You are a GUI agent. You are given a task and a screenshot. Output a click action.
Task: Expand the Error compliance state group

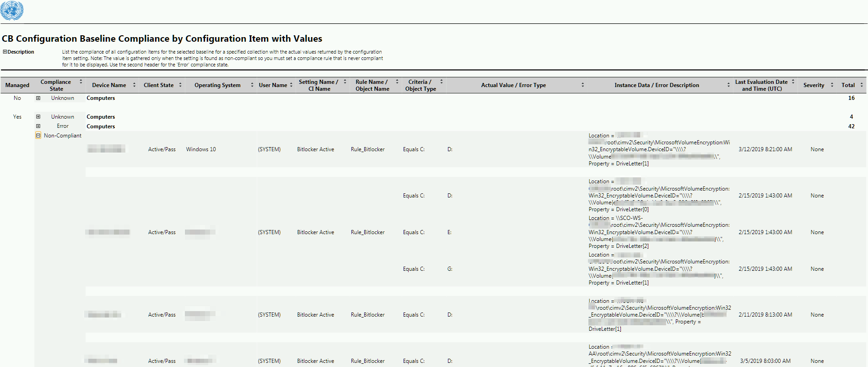[x=38, y=126]
